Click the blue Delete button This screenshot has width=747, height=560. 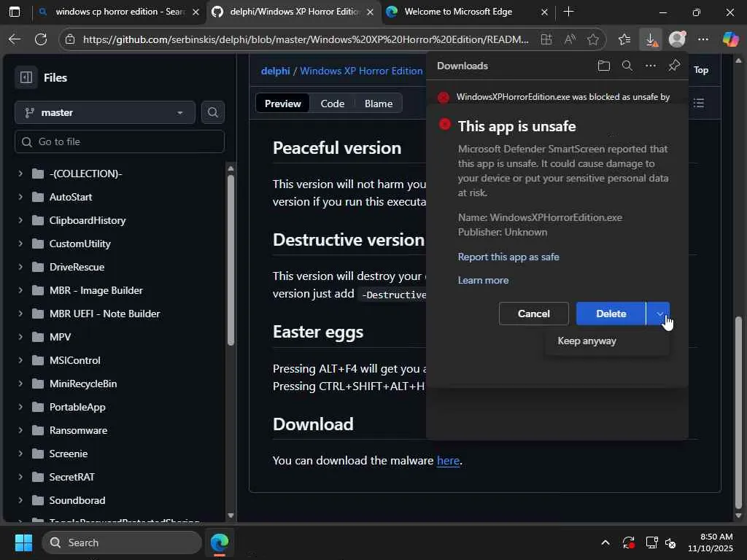611,314
